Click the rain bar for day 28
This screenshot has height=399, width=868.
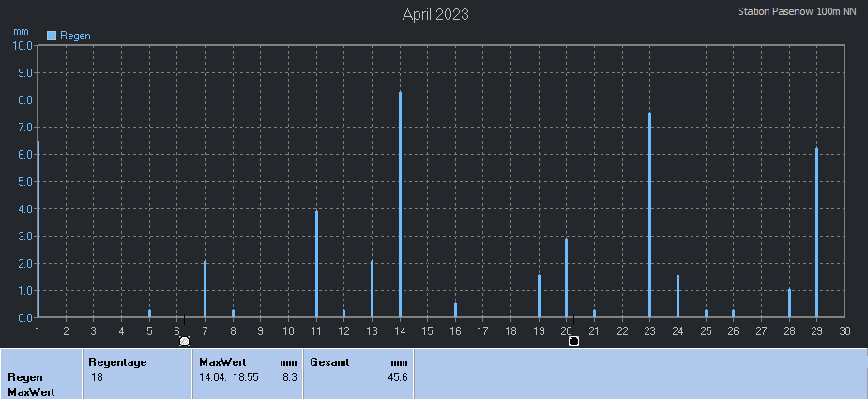coord(789,303)
